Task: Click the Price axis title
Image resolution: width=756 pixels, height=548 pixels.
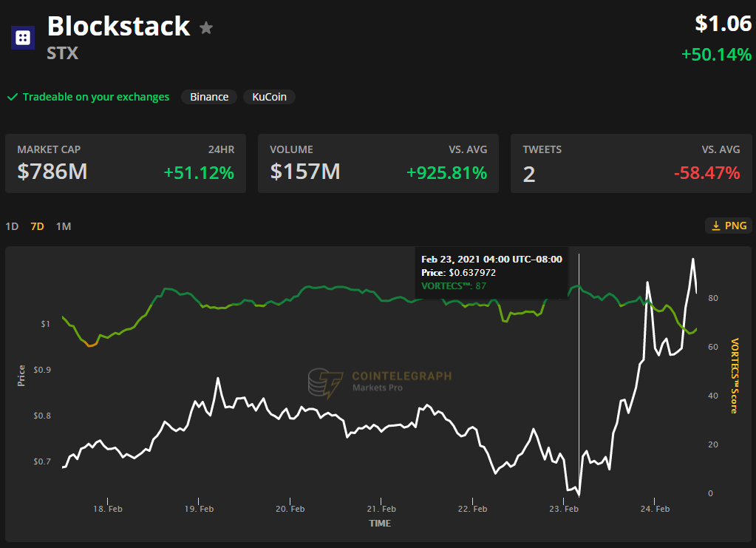Action: pyautogui.click(x=21, y=376)
